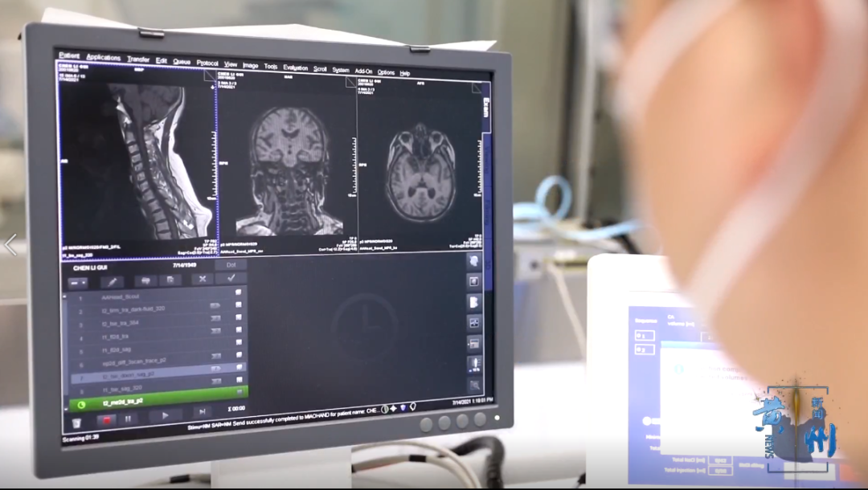This screenshot has height=490, width=868.
Task: Select protocol t1_fl2d_sag
Action: tap(158, 349)
